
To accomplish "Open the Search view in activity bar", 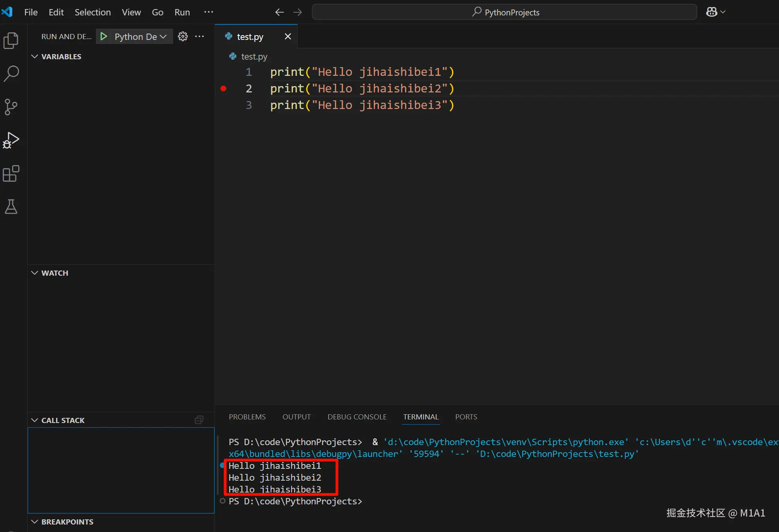I will [x=11, y=73].
